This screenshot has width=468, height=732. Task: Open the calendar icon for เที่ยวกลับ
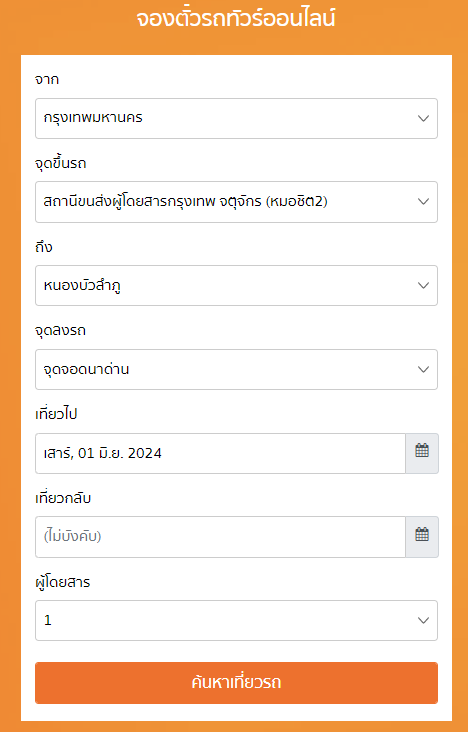pos(422,536)
